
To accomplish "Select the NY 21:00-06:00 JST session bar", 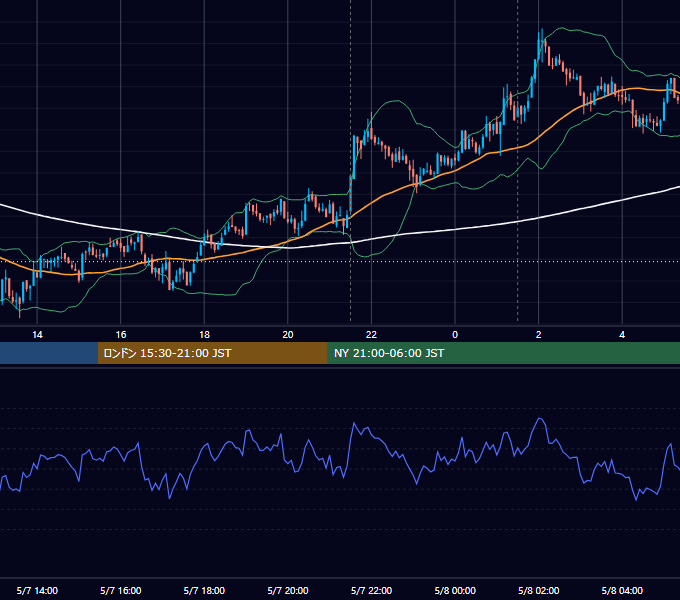I will [x=503, y=353].
